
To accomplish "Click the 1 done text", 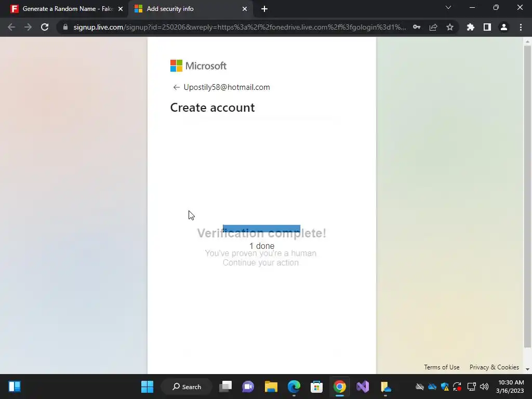I will click(x=262, y=246).
